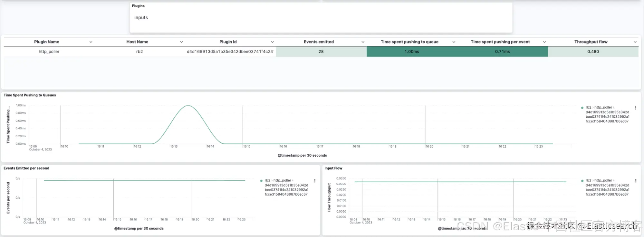This screenshot has width=644, height=237.
Task: Click the Plugin Id column header
Action: (228, 42)
